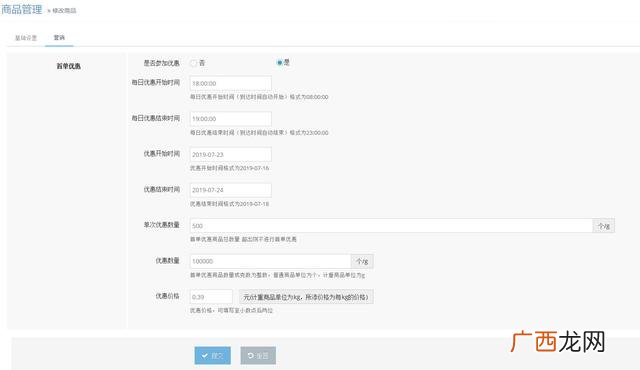Click the 优惠数量 label

[167, 260]
